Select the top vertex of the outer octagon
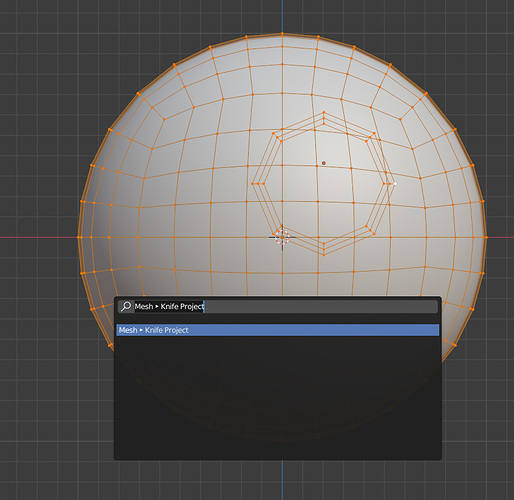The image size is (514, 500). point(324,113)
